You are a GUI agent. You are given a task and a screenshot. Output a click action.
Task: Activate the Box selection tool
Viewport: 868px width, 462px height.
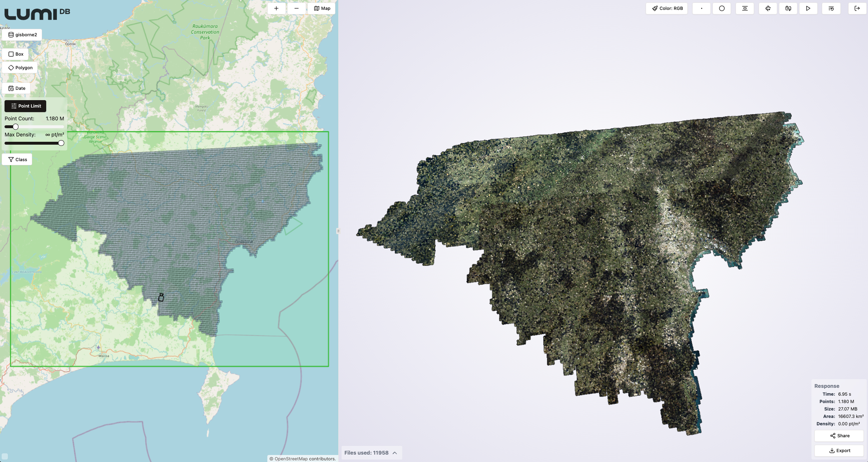pyautogui.click(x=16, y=54)
